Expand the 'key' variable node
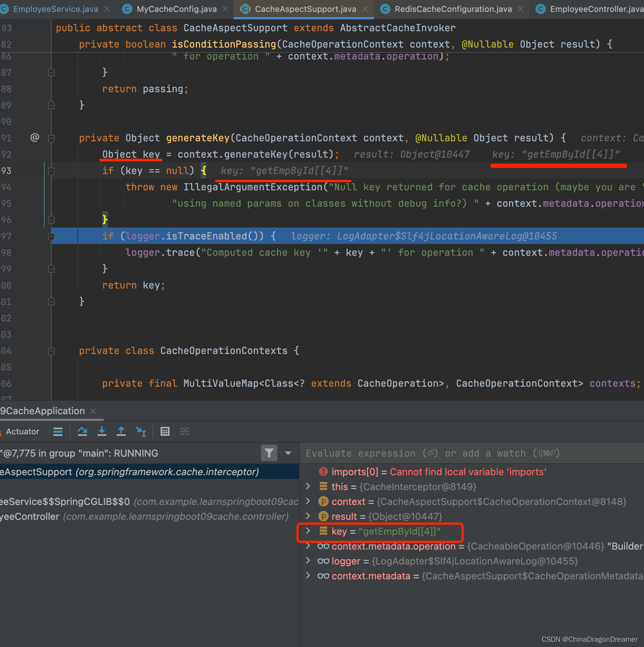644x647 pixels. point(308,531)
